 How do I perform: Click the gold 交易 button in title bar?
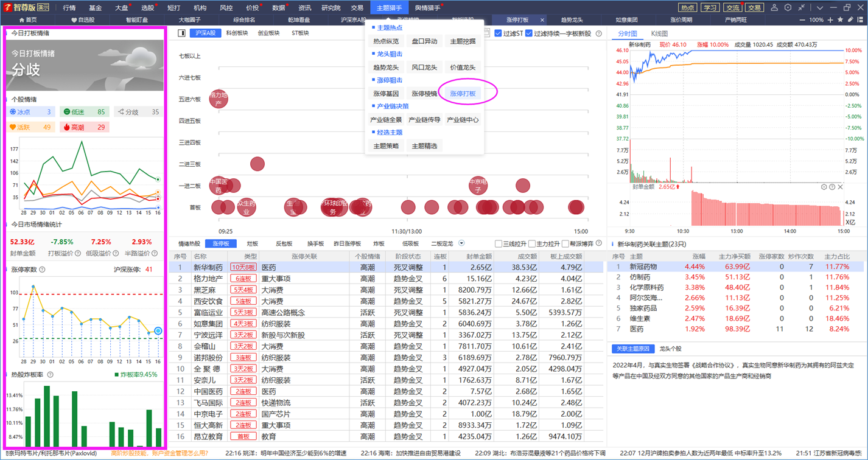(x=755, y=8)
